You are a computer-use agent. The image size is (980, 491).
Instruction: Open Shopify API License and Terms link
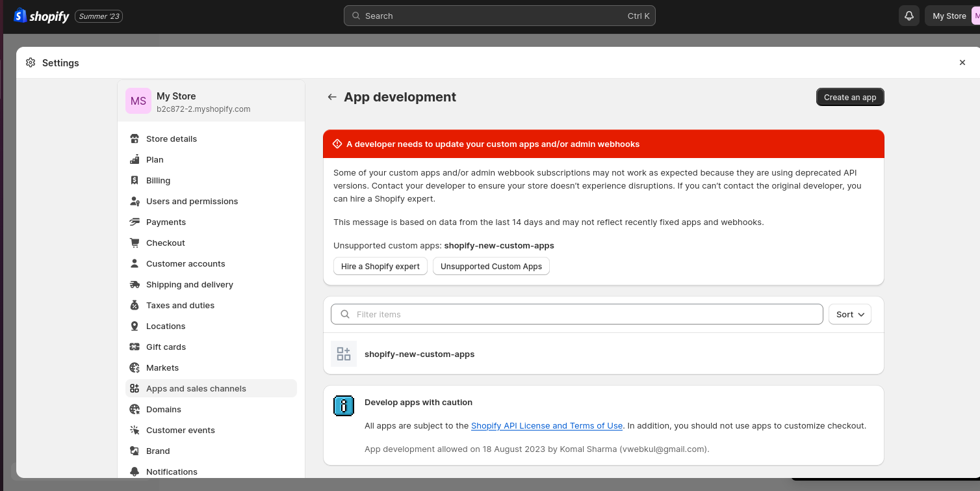pos(547,425)
